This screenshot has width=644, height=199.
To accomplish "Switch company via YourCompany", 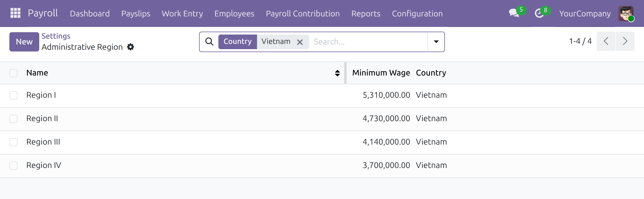I will click(585, 13).
